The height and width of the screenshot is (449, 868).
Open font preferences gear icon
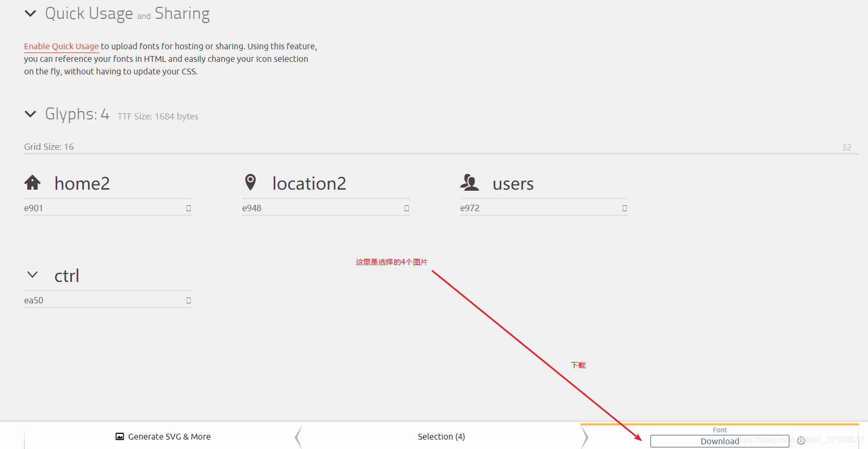click(801, 441)
